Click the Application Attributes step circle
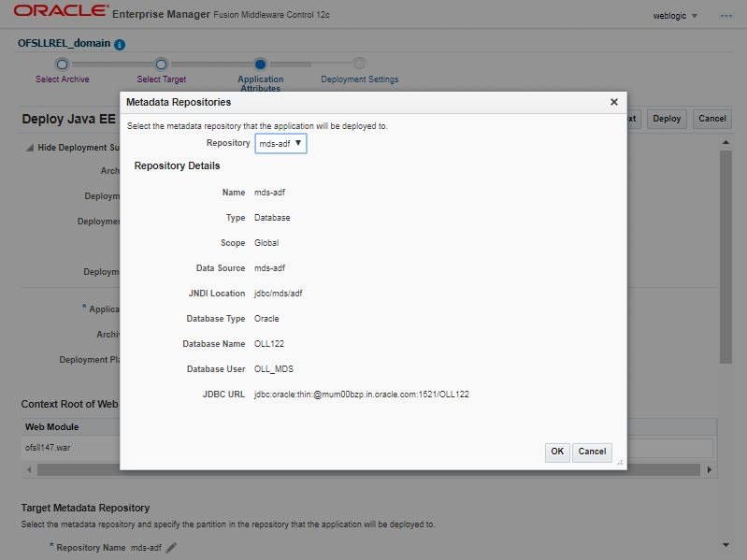 point(260,64)
